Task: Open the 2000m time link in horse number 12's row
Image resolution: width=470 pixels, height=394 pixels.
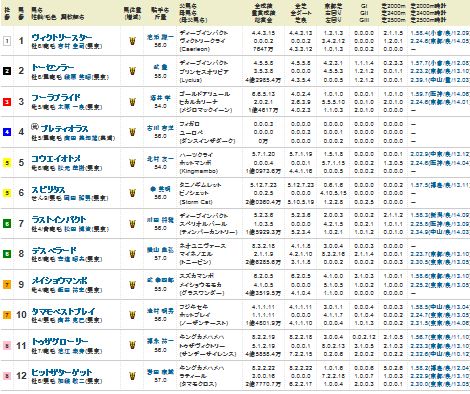Action: (440, 368)
